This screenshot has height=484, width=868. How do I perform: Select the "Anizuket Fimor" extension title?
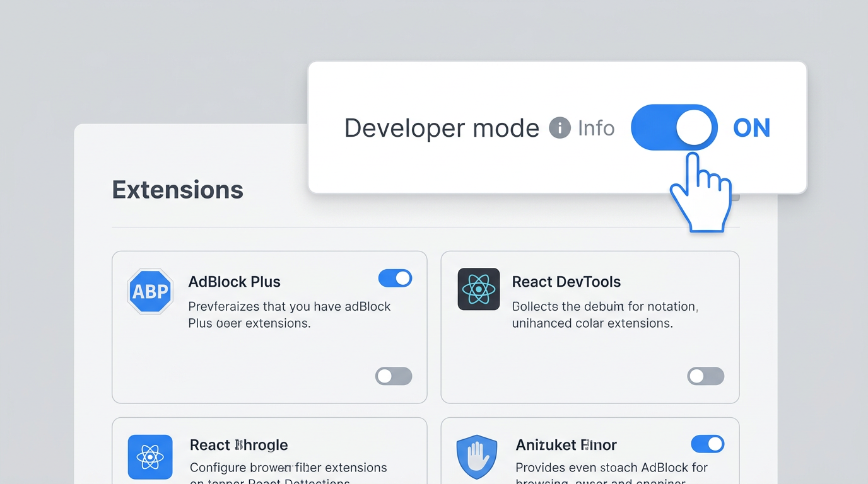coord(566,445)
